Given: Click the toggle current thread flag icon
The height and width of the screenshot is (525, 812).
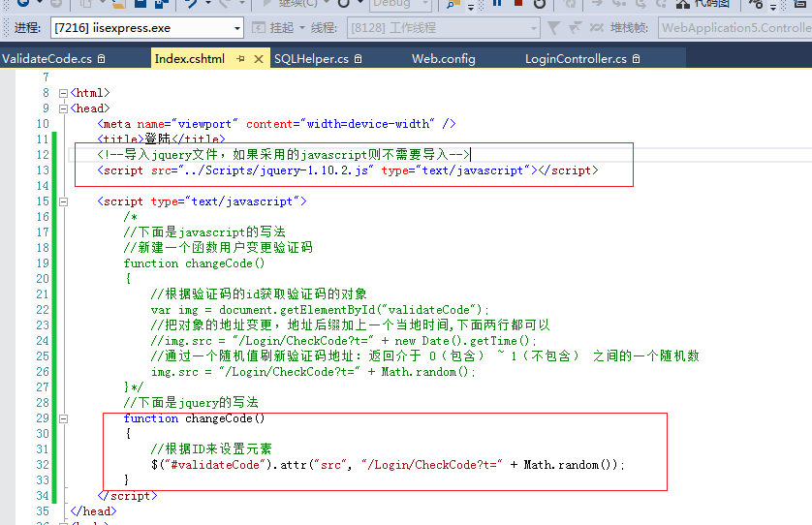Looking at the screenshot, I should [597, 28].
